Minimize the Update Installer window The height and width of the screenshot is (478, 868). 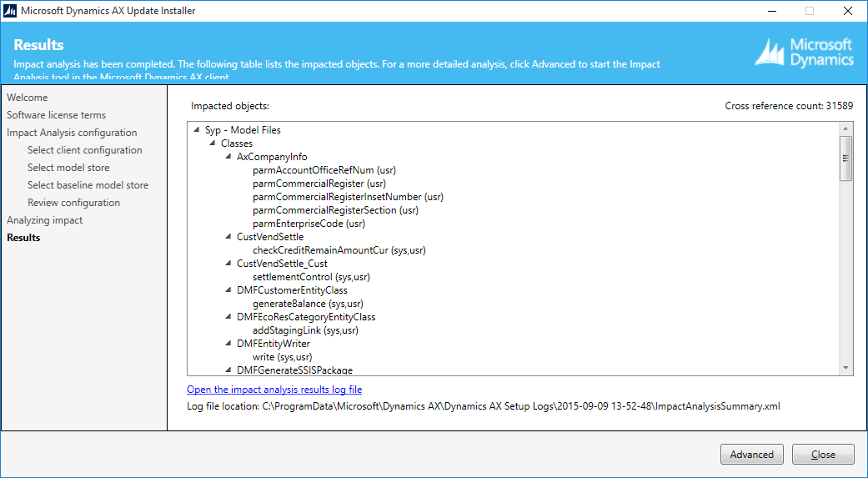[x=771, y=11]
